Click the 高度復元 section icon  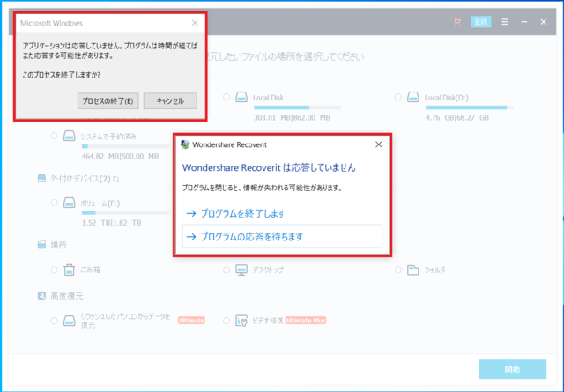point(41,296)
